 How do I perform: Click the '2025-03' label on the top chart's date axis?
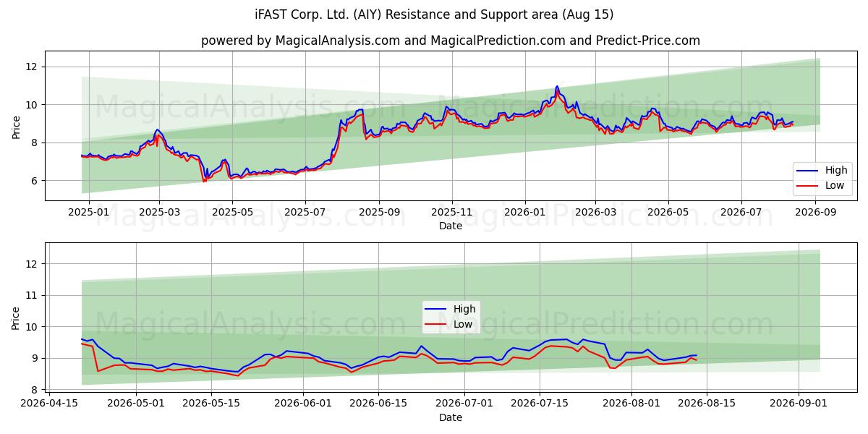(159, 213)
